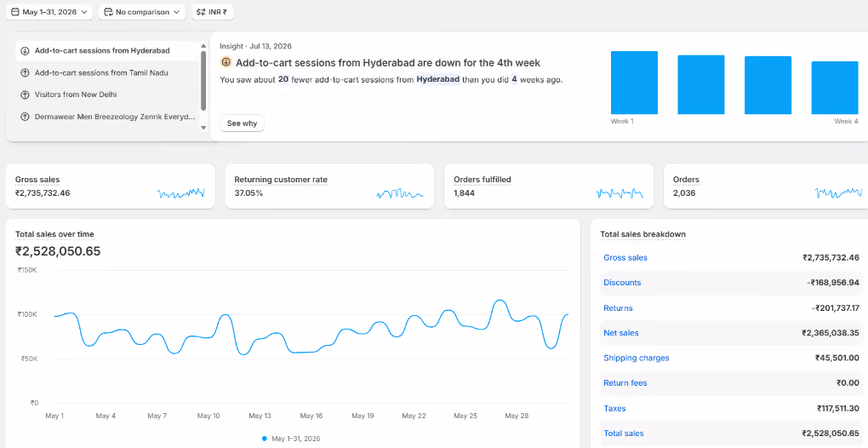
Task: Click up-arrow icon beside Tamil Nadu insight row
Action: (x=25, y=72)
